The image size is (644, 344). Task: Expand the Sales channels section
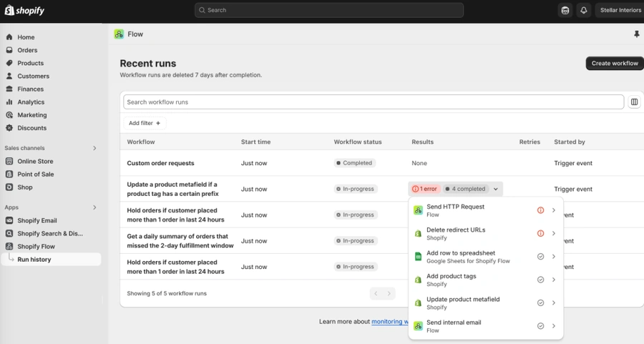94,148
